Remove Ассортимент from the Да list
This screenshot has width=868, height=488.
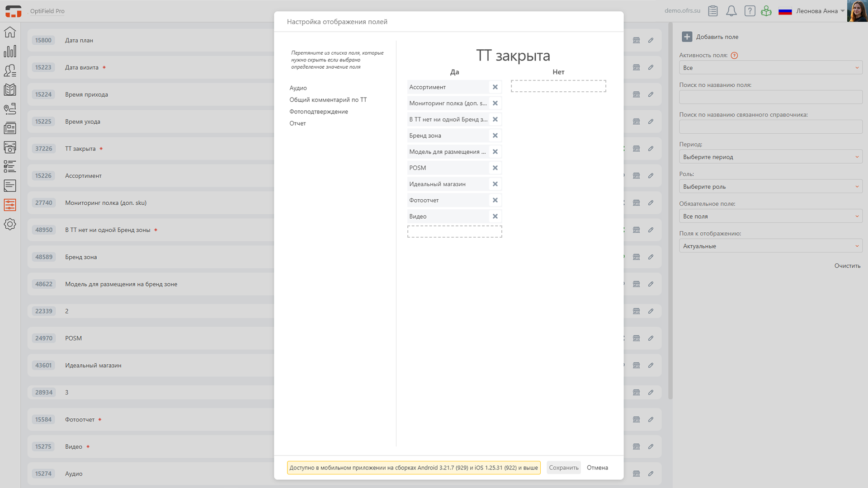[x=495, y=87]
